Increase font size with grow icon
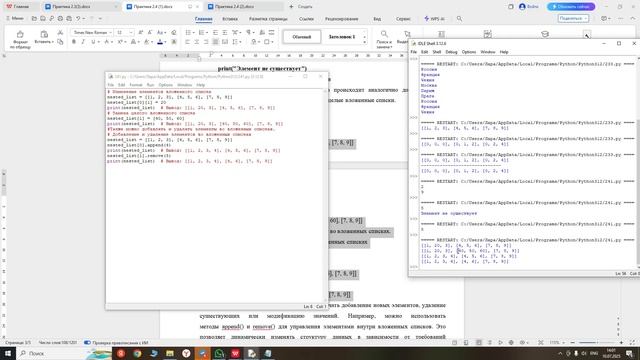This screenshot has height=360, width=640. pos(140,32)
